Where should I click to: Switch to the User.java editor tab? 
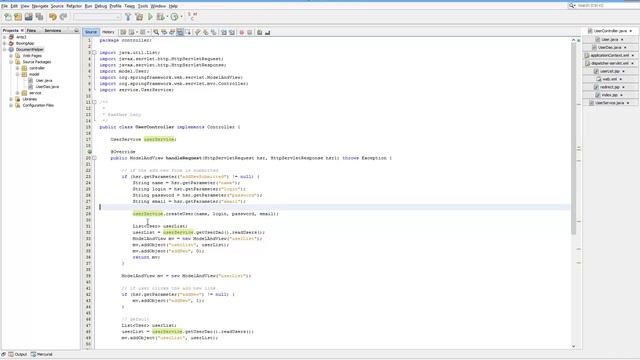click(610, 40)
